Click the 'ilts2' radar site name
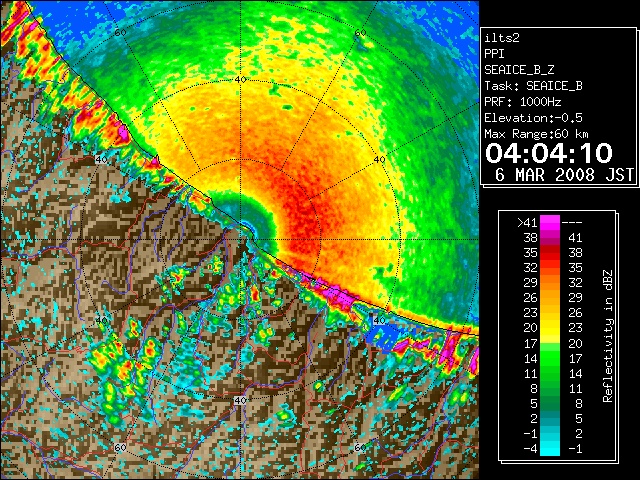640x480 pixels. pos(502,38)
